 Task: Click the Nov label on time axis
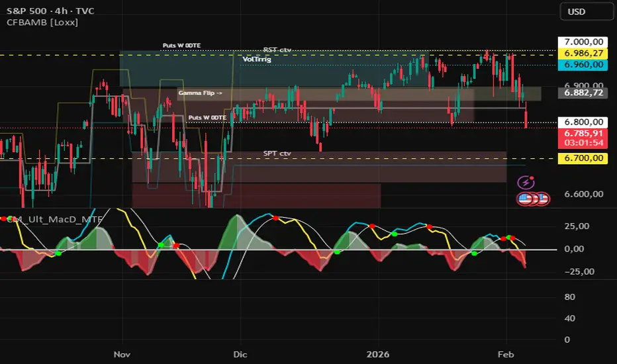click(x=122, y=355)
